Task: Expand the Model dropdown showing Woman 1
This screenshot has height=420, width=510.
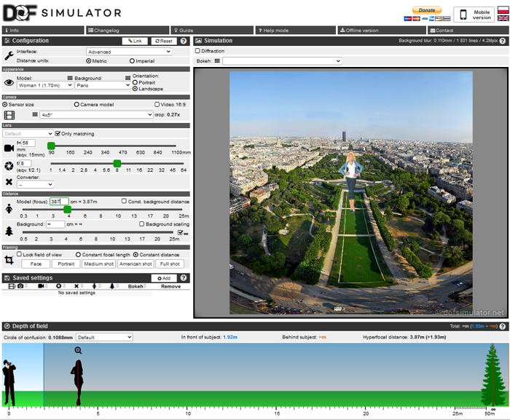Action: (42, 85)
